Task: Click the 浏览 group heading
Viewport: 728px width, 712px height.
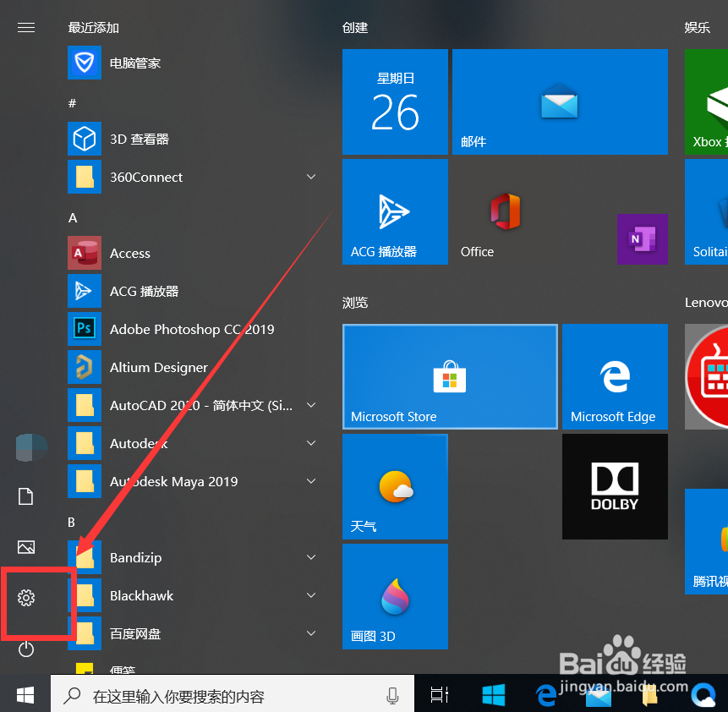Action: click(x=355, y=303)
